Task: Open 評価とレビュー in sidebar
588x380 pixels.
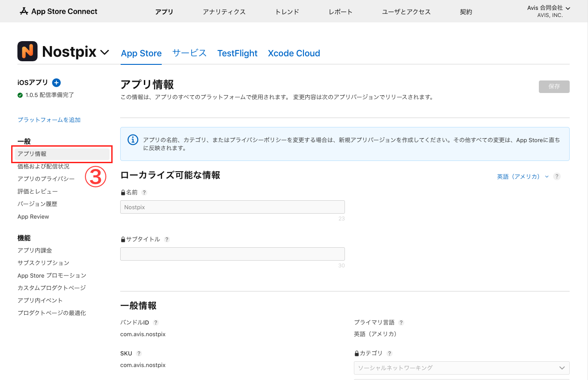Action: (x=38, y=191)
